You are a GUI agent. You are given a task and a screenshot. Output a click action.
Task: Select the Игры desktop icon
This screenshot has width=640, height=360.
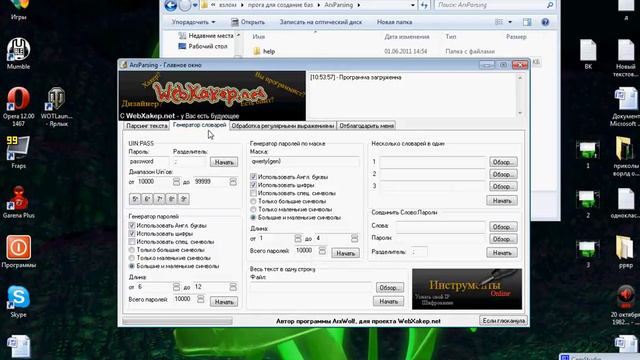click(x=18, y=9)
